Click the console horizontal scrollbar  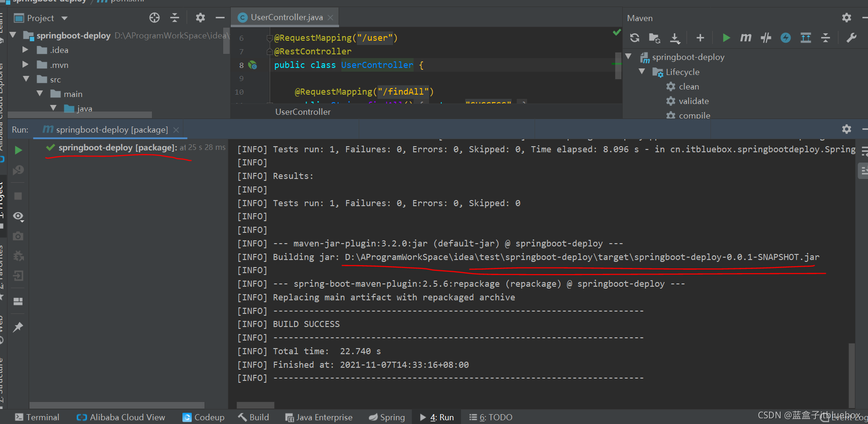coord(256,405)
